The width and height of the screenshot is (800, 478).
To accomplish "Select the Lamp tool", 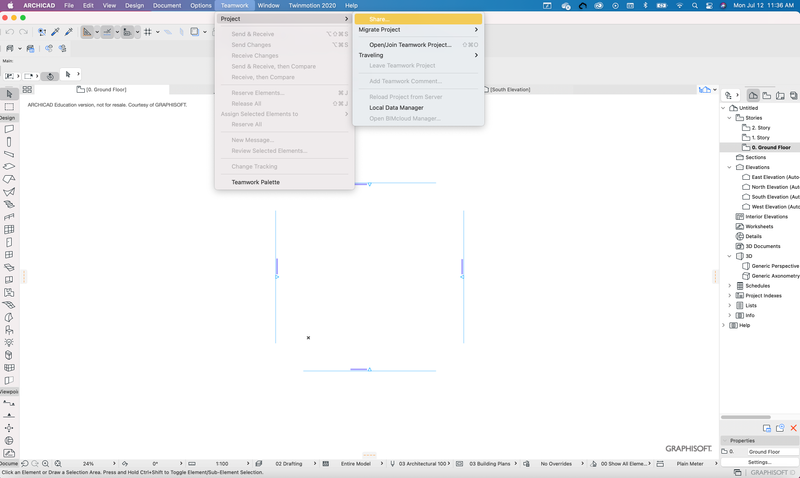I will click(x=9, y=342).
